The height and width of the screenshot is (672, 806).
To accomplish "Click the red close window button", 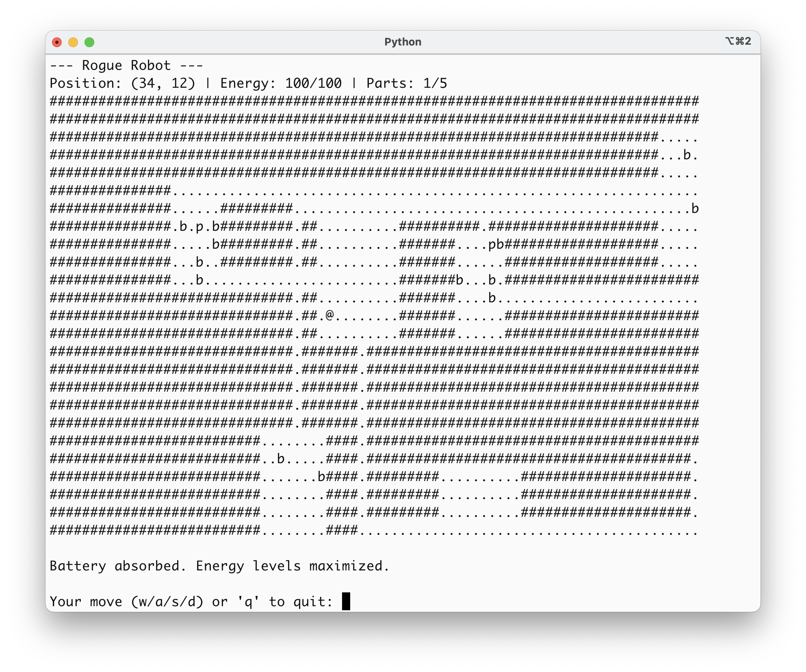I will click(57, 42).
